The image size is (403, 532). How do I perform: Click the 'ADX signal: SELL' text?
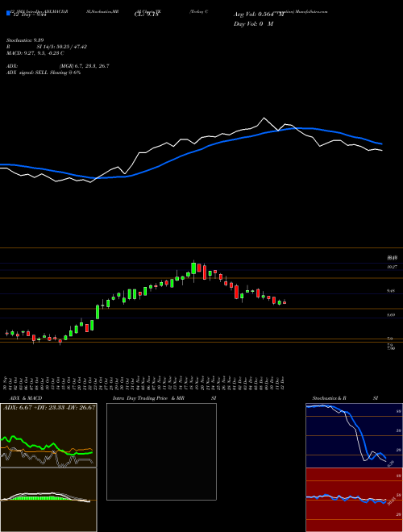click(27, 73)
